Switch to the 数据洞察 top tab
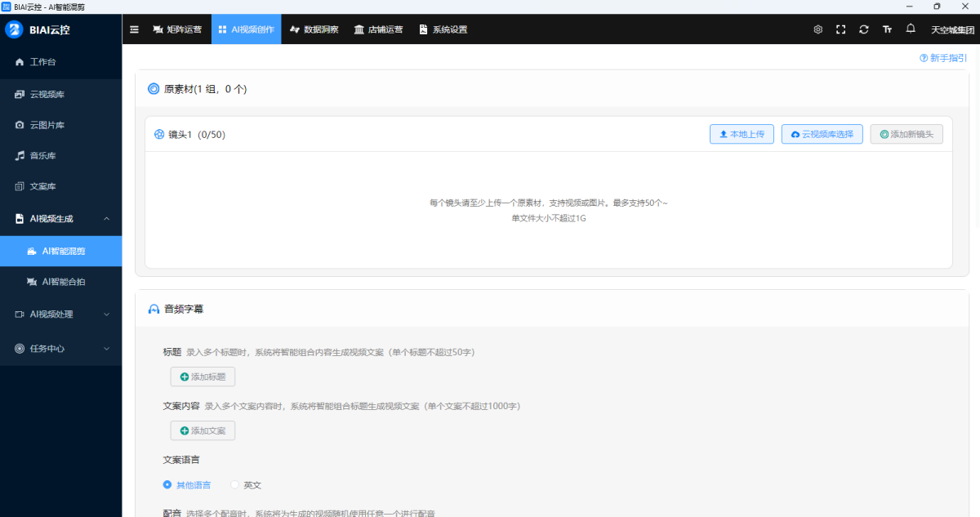This screenshot has height=517, width=980. click(x=314, y=29)
